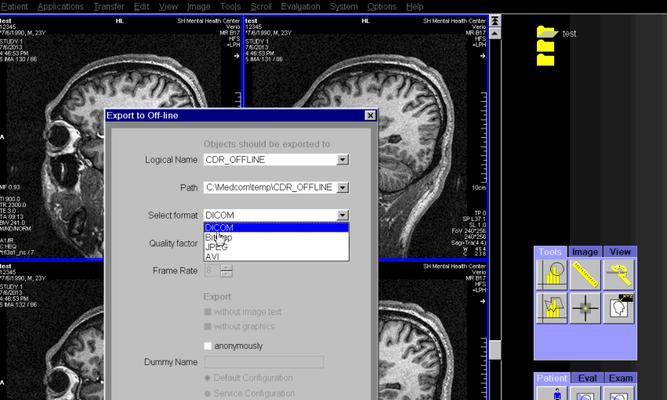
Task: Jump to top using double-arrow scroll button
Action: click(495, 20)
